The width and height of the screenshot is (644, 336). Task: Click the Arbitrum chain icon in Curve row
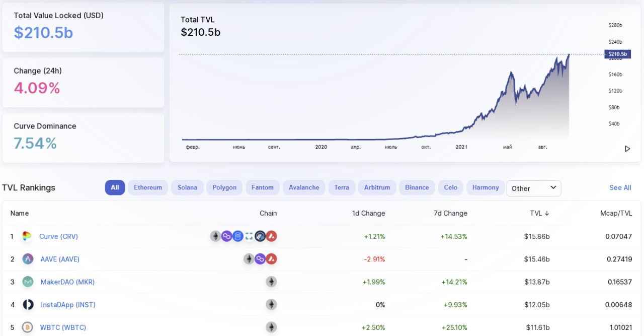260,236
